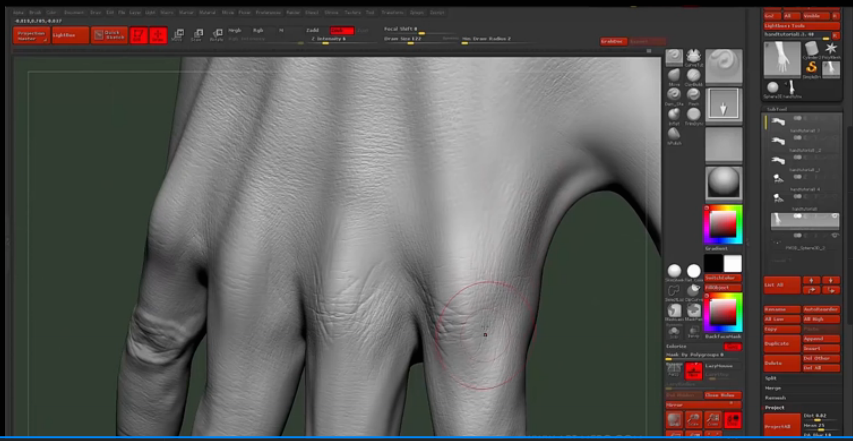
Task: Click the Append button
Action: [821, 338]
